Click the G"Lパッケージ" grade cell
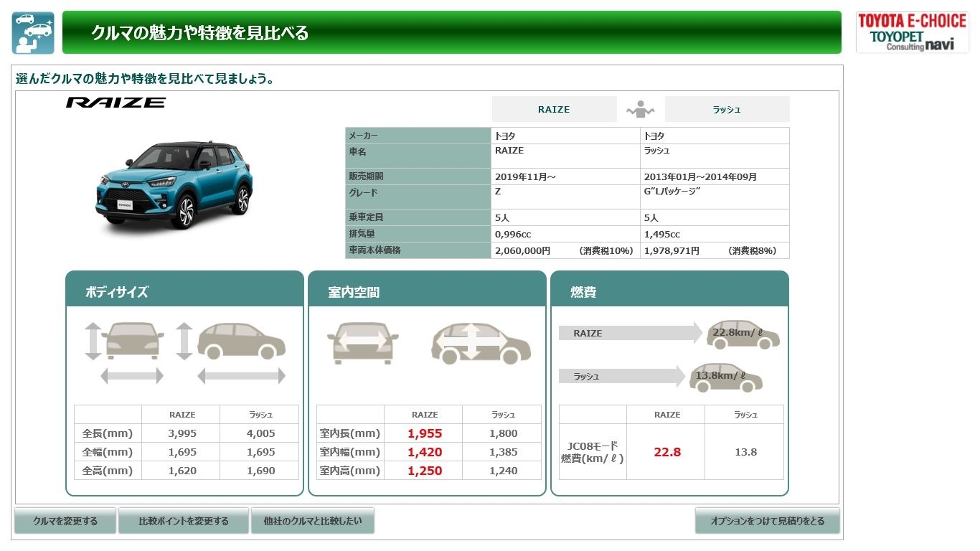This screenshot has height=551, width=980. [715, 197]
